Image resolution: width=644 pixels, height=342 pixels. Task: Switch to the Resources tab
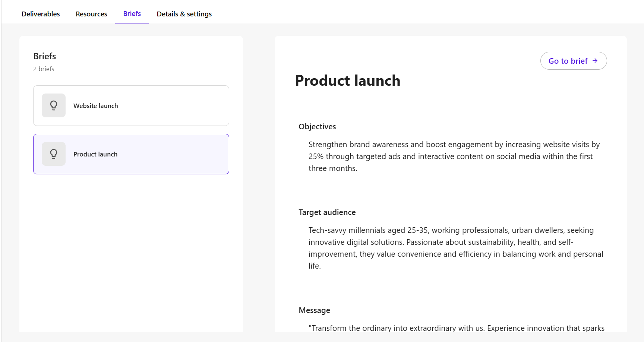click(x=91, y=14)
